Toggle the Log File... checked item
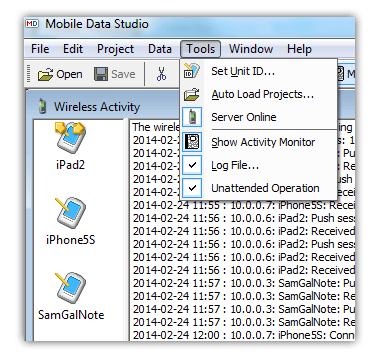Viewport: 370px width, 360px height. coord(259,165)
